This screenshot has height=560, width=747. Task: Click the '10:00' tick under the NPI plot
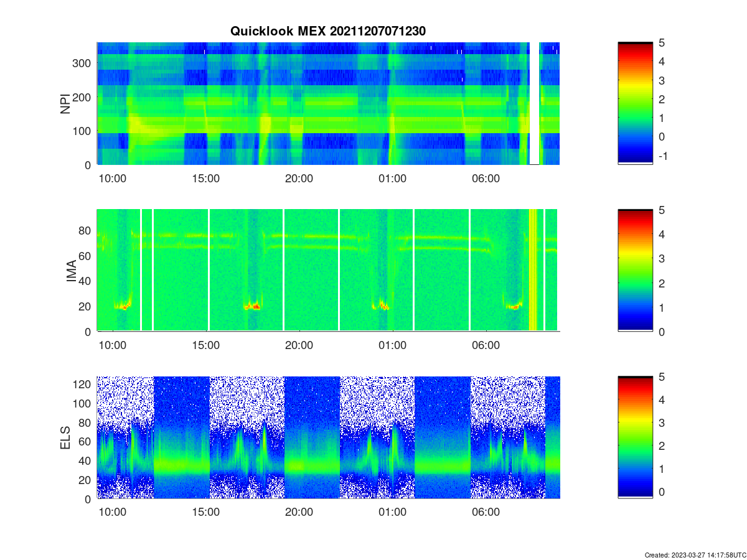pos(113,178)
